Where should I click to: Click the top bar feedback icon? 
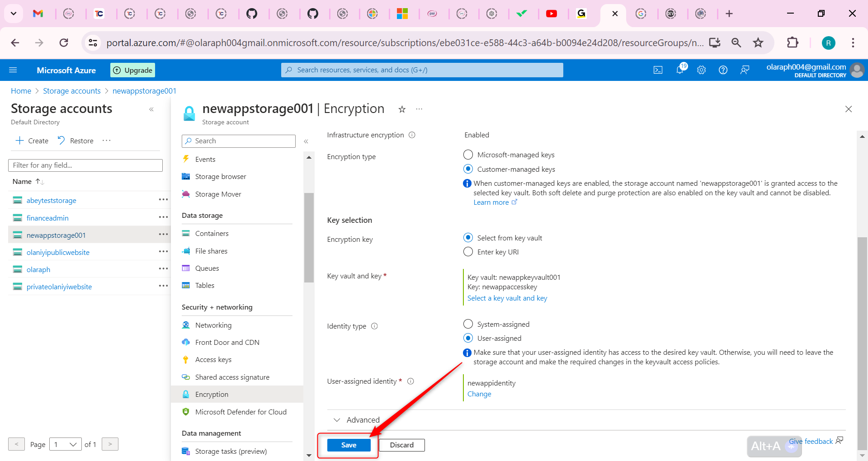tap(745, 70)
